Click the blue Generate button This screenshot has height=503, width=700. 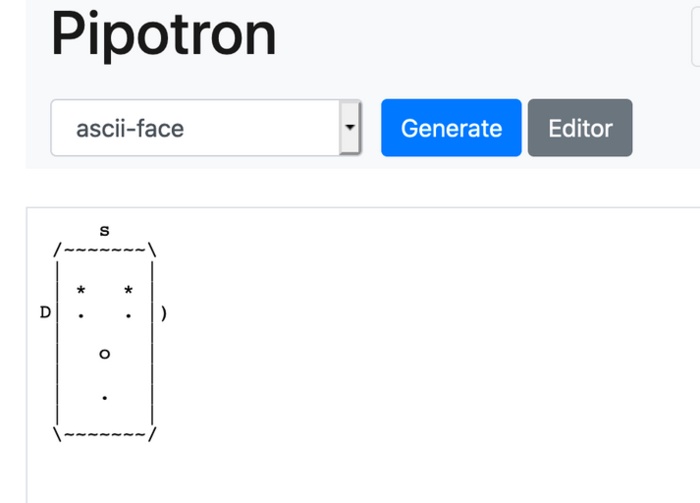[451, 128]
